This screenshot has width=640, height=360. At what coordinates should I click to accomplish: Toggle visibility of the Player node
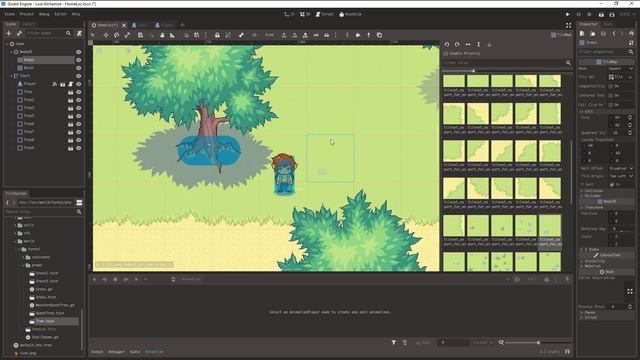click(78, 84)
